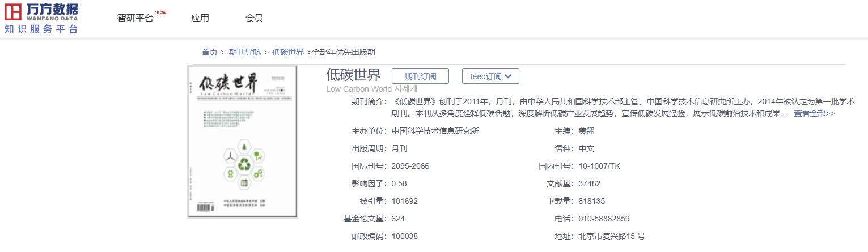868x252 pixels.
Task: Select postal code 100038
Action: 405,236
